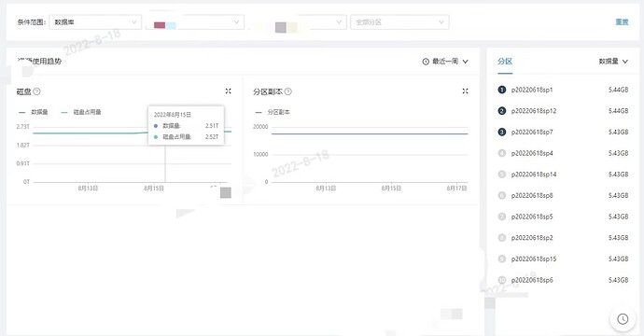
Task: Click partition p20220618sp1
Action: (532, 90)
